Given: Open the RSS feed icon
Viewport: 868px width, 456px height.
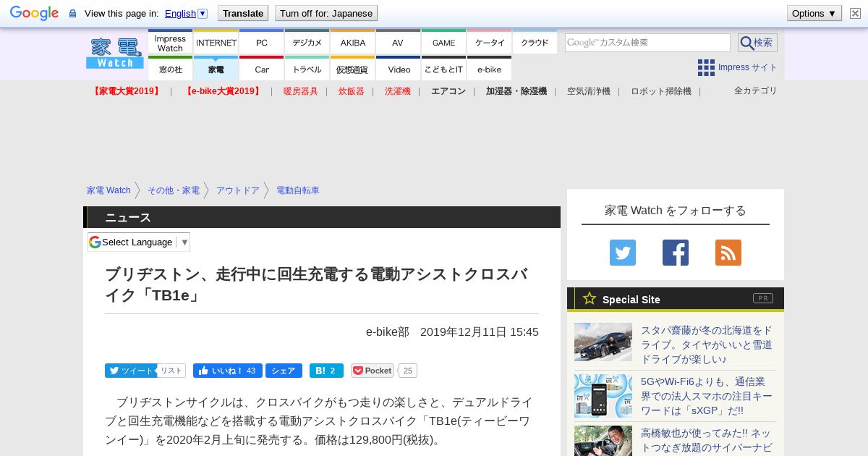Looking at the screenshot, I should 728,253.
